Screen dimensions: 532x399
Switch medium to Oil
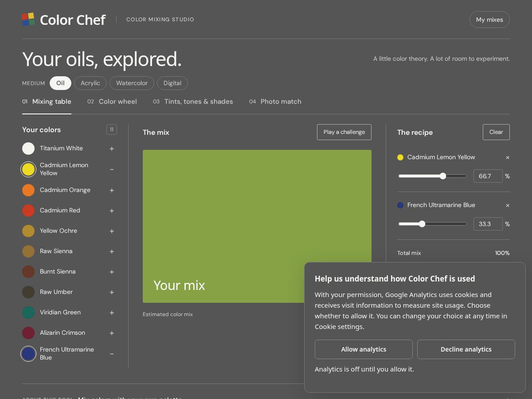(60, 83)
